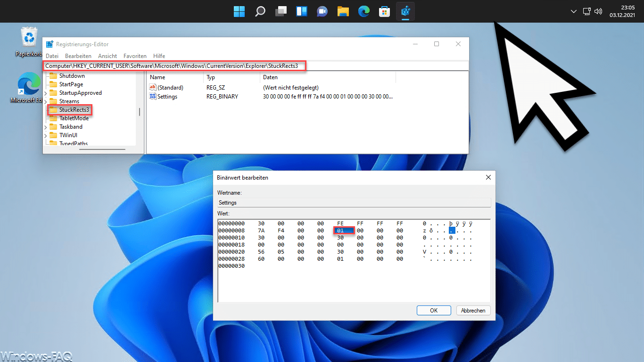Open File Explorer from the taskbar
The height and width of the screenshot is (362, 644).
click(x=343, y=11)
